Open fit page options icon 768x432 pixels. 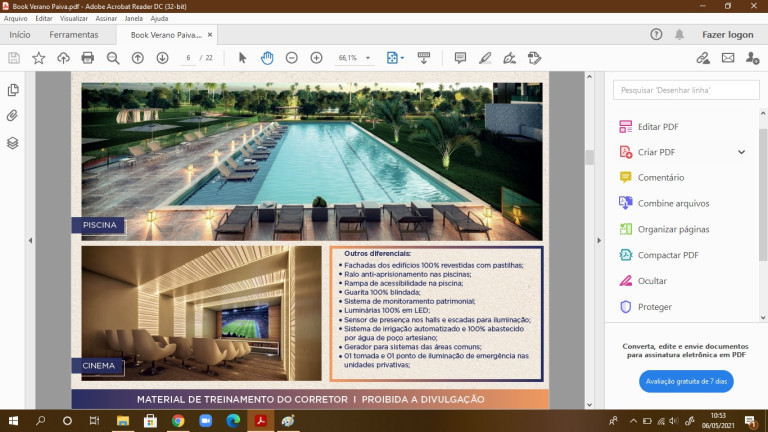(395, 58)
